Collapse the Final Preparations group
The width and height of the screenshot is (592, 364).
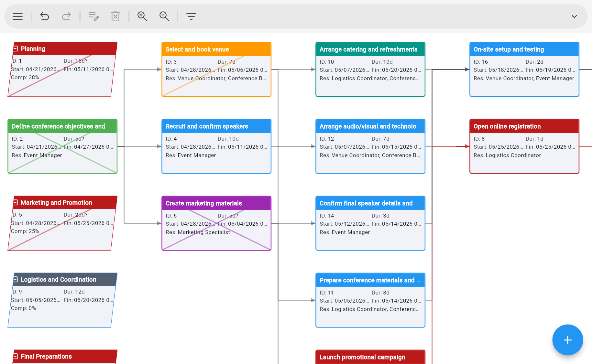(15, 356)
